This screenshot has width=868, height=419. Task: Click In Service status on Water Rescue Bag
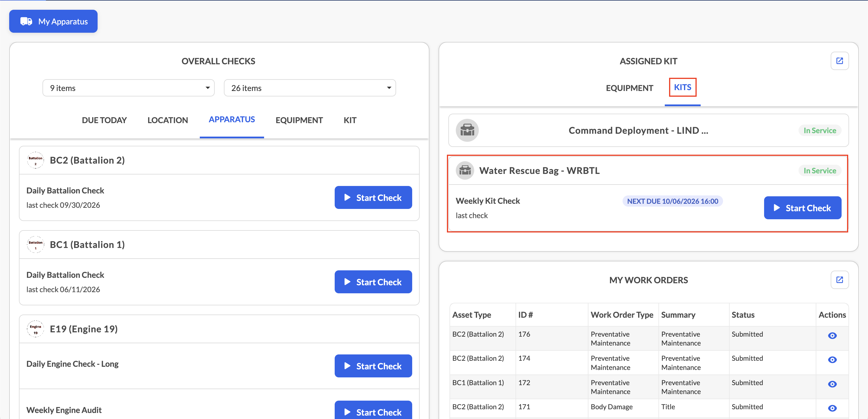819,170
